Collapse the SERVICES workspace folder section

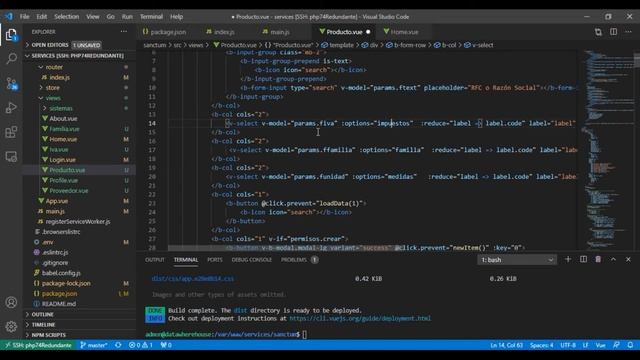(78, 56)
